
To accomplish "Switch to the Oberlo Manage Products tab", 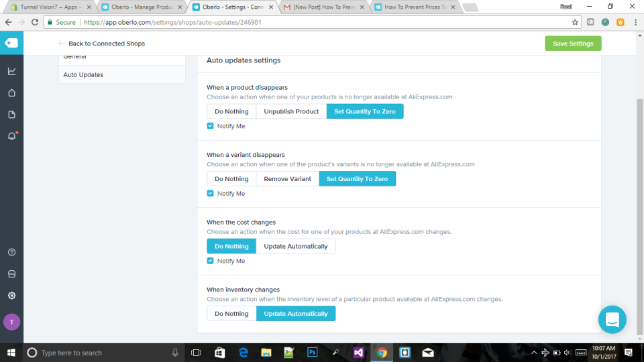I will pyautogui.click(x=142, y=7).
